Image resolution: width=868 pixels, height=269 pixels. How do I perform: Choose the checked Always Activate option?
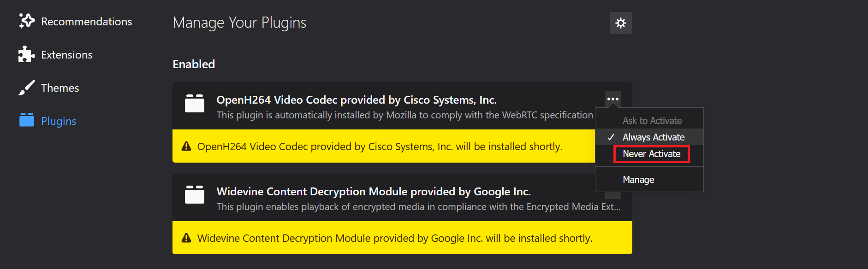653,137
